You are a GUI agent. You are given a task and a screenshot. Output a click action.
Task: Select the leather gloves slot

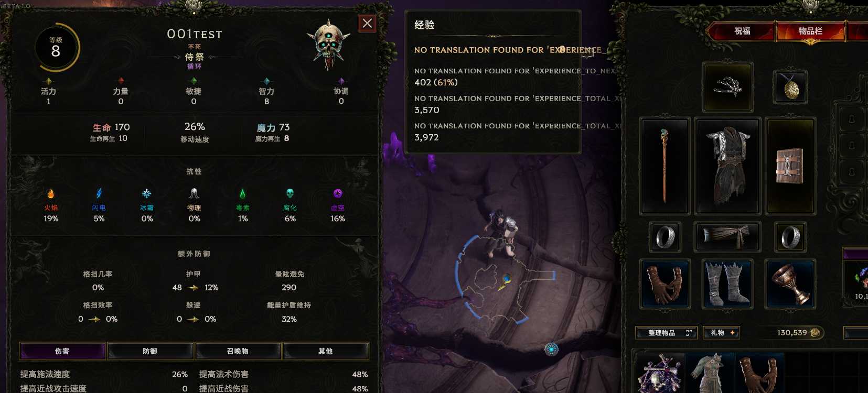[x=665, y=283]
